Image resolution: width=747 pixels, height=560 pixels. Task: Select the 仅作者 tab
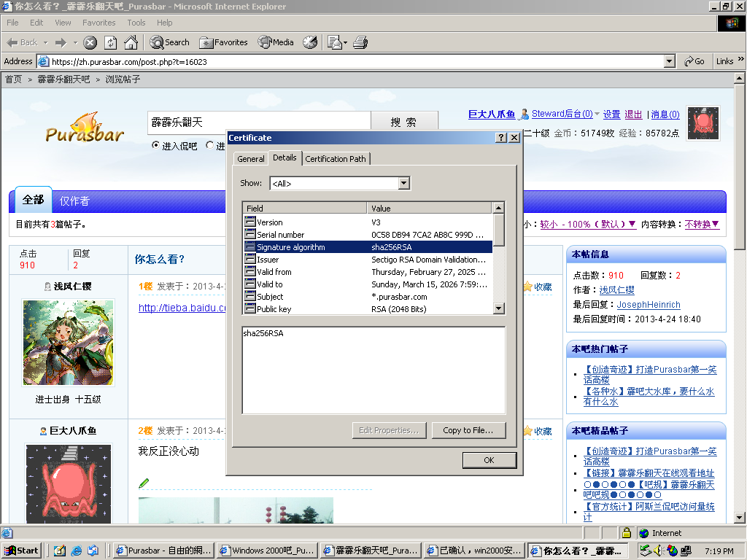[x=74, y=201]
